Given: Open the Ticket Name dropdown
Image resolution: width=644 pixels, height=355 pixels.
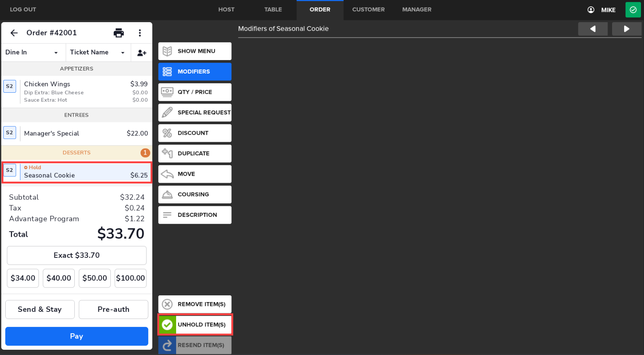Looking at the screenshot, I should tap(98, 53).
